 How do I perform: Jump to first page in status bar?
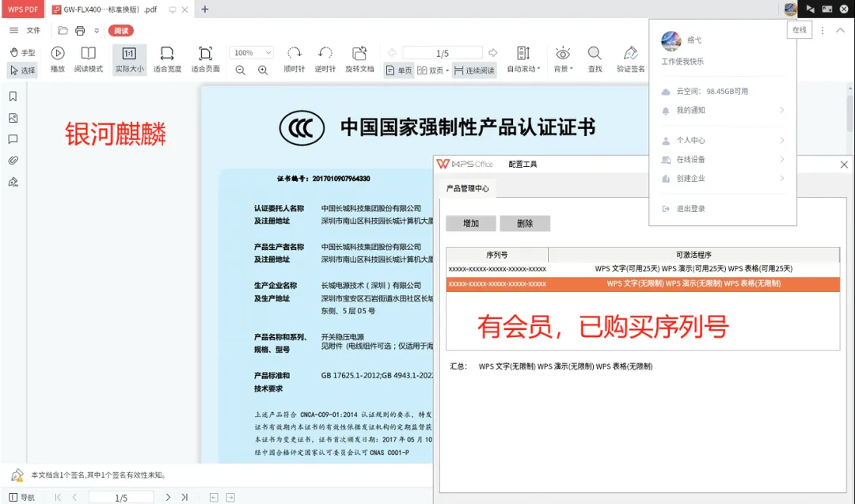coord(58,497)
